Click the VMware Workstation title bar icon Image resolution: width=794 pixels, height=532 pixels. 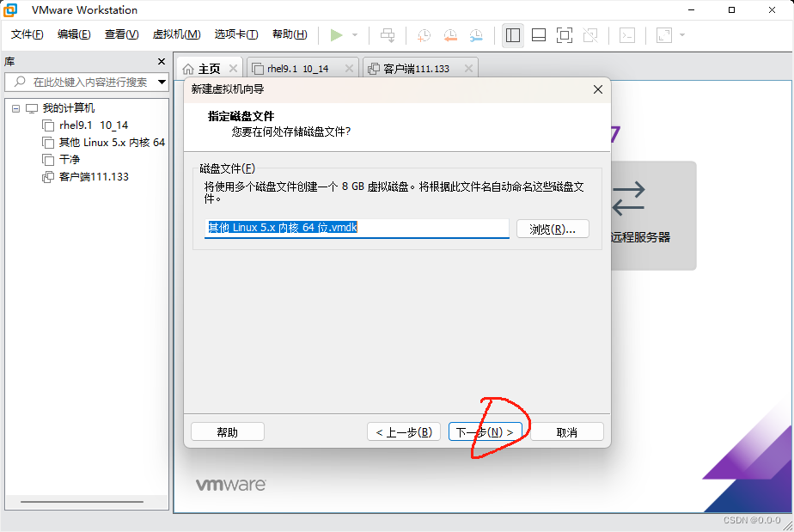(10, 9)
